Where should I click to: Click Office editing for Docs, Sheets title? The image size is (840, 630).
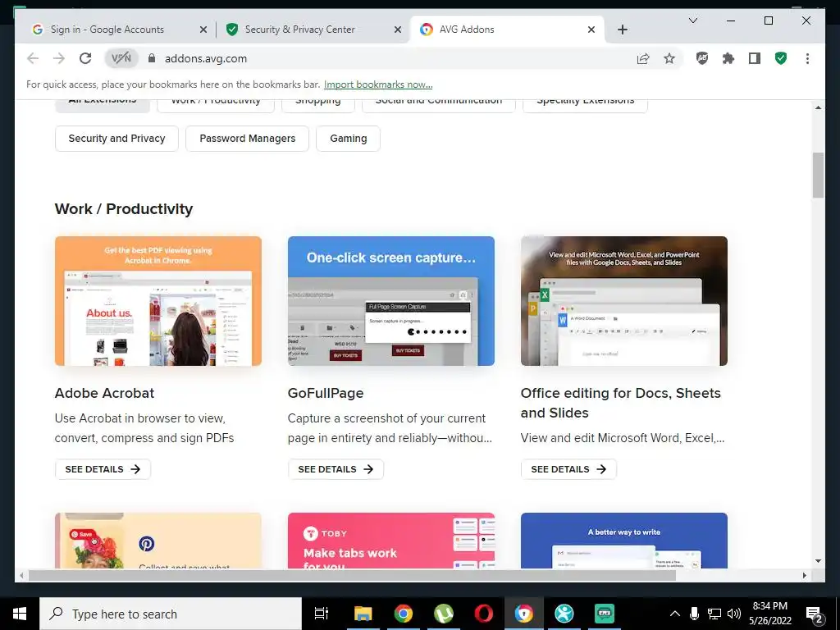(621, 403)
